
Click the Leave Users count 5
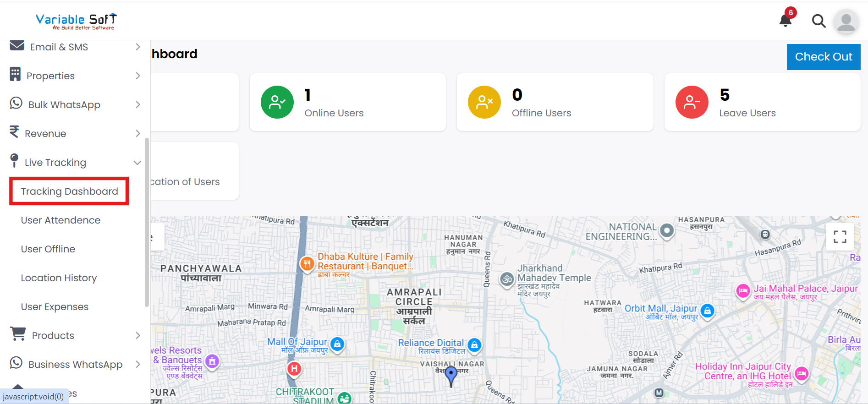(x=725, y=95)
